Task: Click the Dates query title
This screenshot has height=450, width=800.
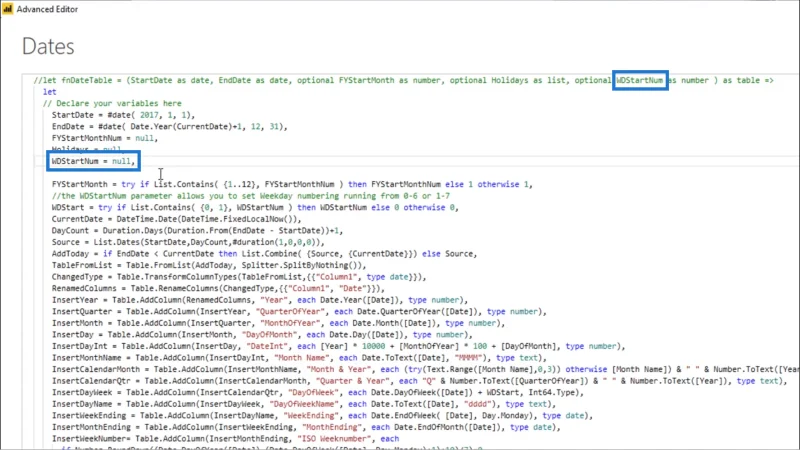Action: [48, 46]
